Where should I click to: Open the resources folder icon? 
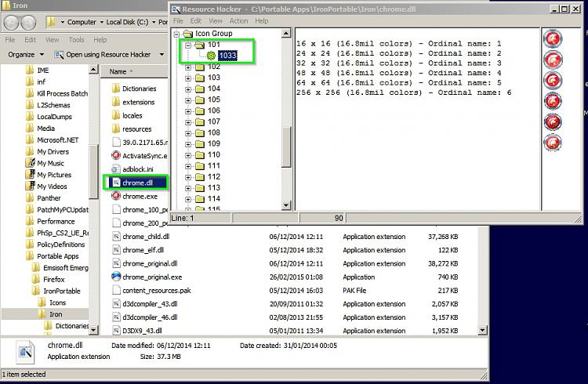click(116, 129)
